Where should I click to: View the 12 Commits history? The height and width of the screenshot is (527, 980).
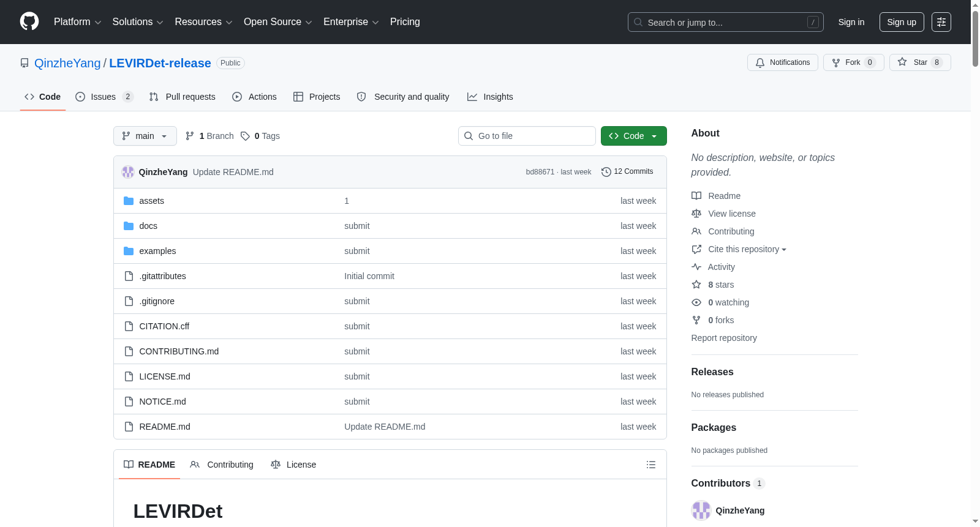pyautogui.click(x=627, y=172)
